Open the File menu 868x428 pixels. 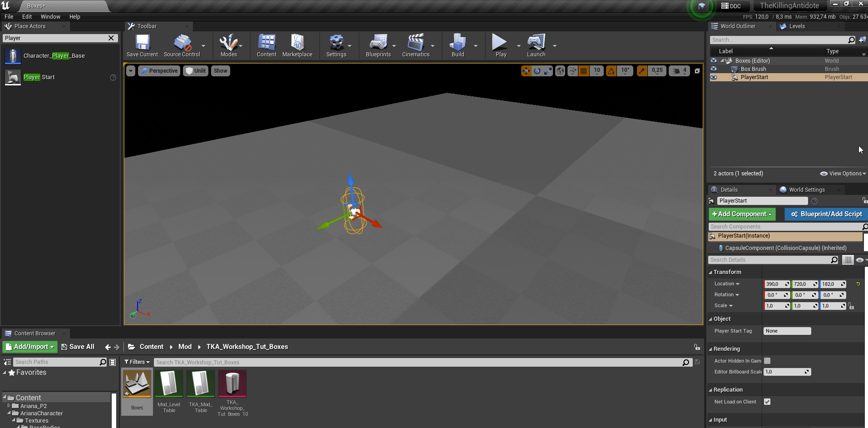point(9,17)
